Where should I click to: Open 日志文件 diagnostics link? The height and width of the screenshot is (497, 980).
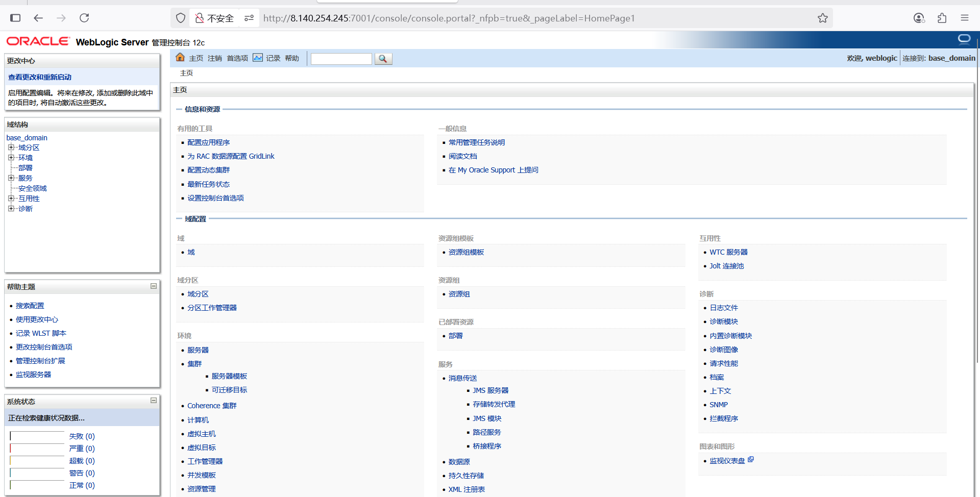coord(724,308)
